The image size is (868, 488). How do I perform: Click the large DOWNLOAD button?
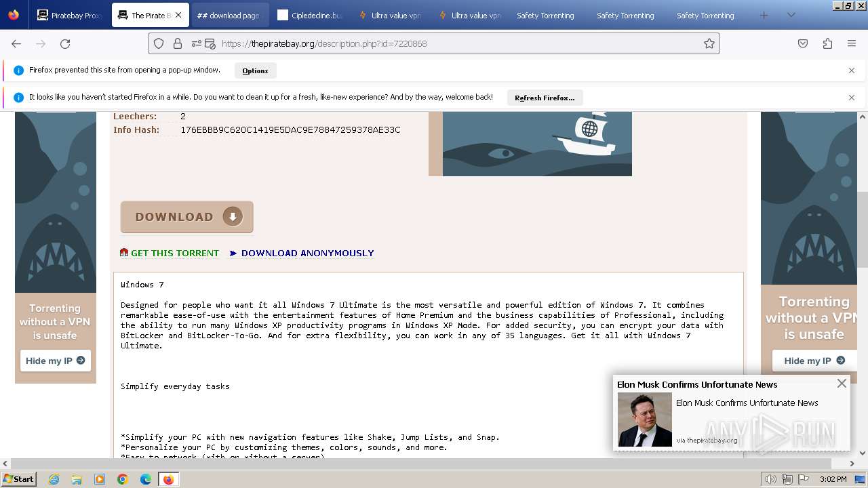tap(187, 217)
